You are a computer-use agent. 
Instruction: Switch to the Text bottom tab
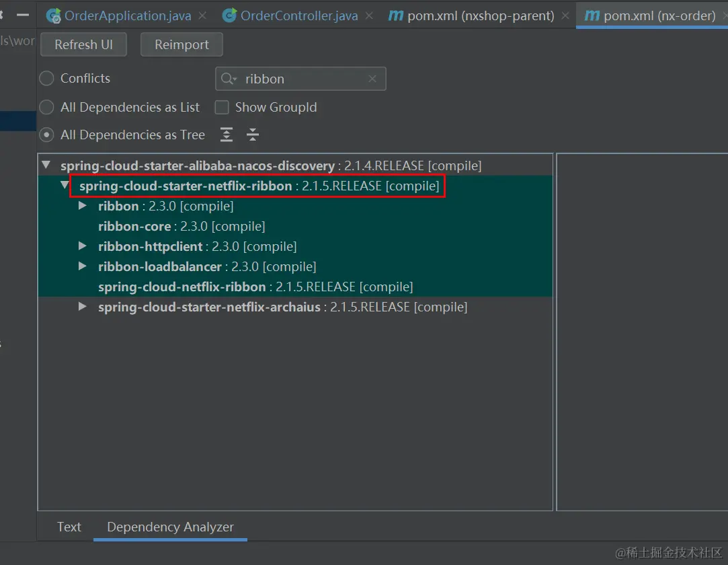[x=69, y=527]
